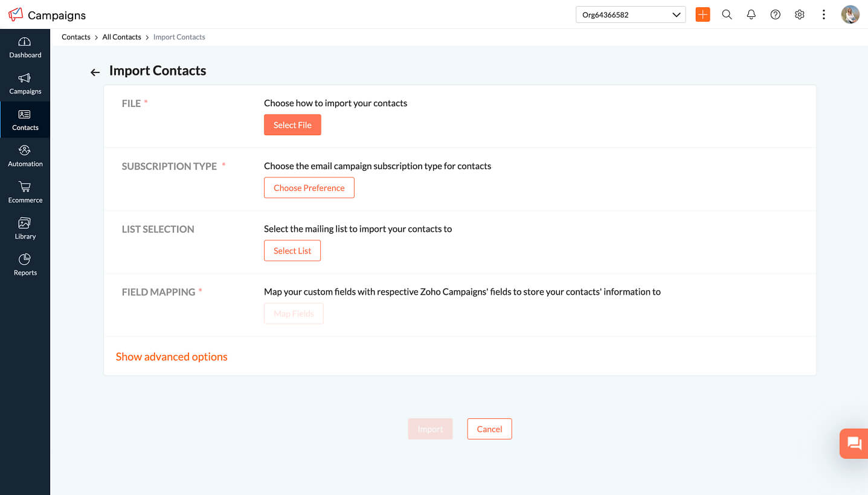This screenshot has width=868, height=495.
Task: Open the chat support widget
Action: [854, 444]
